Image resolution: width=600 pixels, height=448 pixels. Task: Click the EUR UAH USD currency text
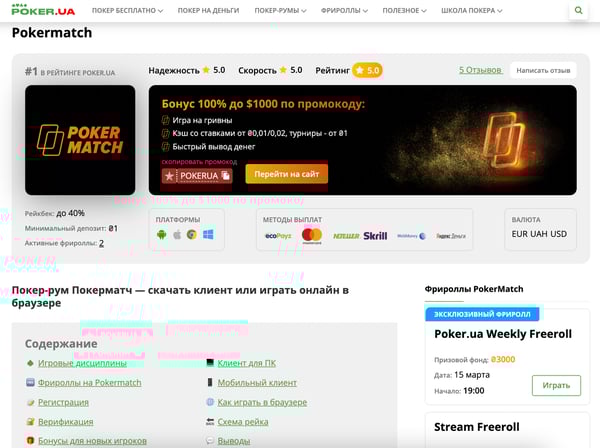pyautogui.click(x=539, y=234)
